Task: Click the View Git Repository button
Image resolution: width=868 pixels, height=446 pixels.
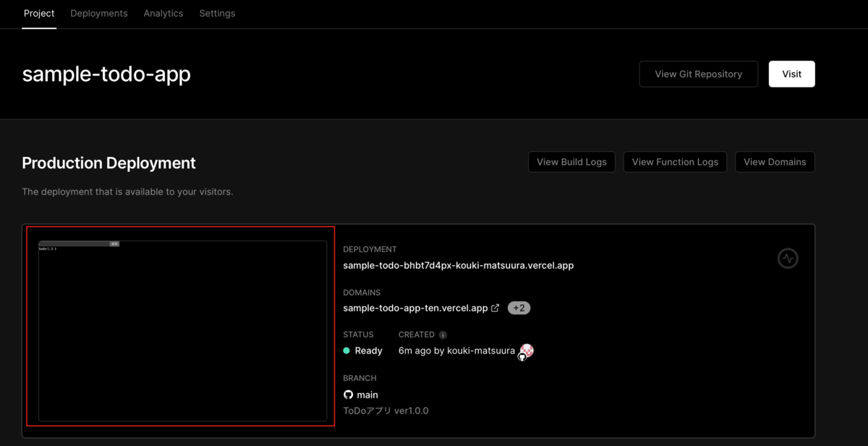Action: coord(699,74)
